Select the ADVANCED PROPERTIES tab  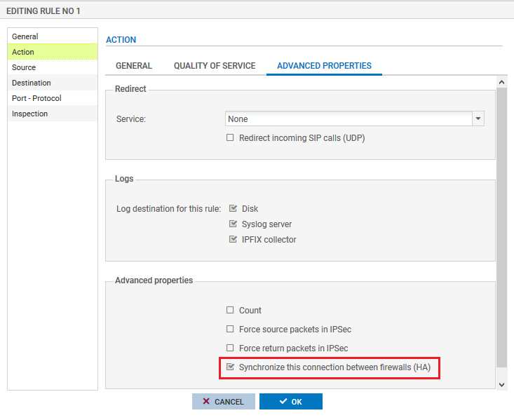click(x=324, y=66)
